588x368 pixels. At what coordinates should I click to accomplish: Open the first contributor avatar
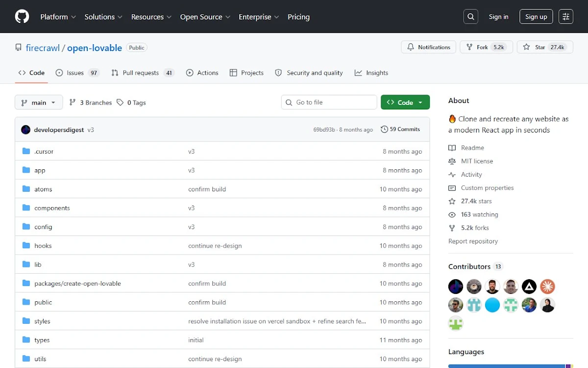click(x=456, y=287)
